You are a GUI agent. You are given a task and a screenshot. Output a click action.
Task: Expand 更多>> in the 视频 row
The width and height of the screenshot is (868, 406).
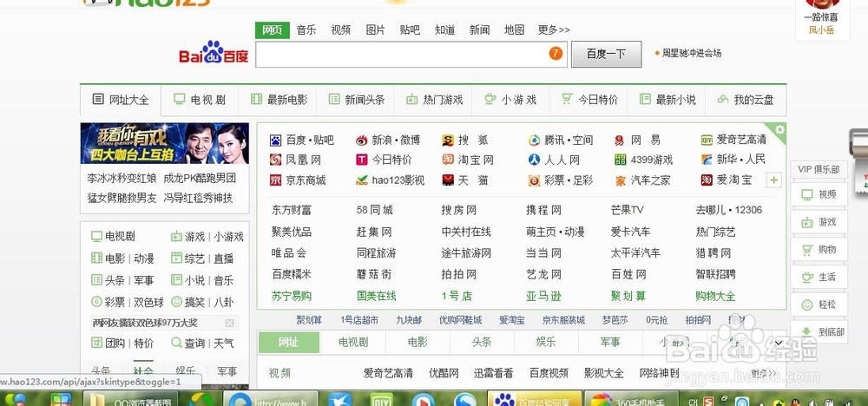point(763,373)
